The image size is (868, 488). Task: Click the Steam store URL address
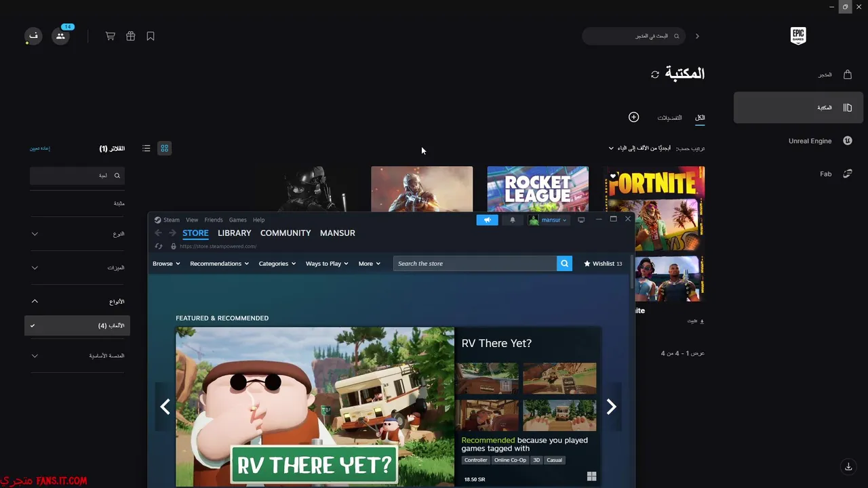point(218,247)
